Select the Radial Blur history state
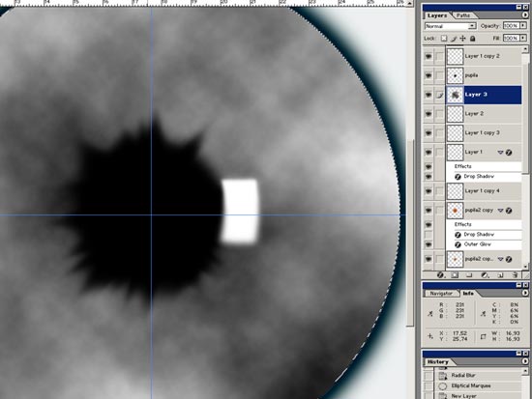The width and height of the screenshot is (532, 399). (463, 375)
